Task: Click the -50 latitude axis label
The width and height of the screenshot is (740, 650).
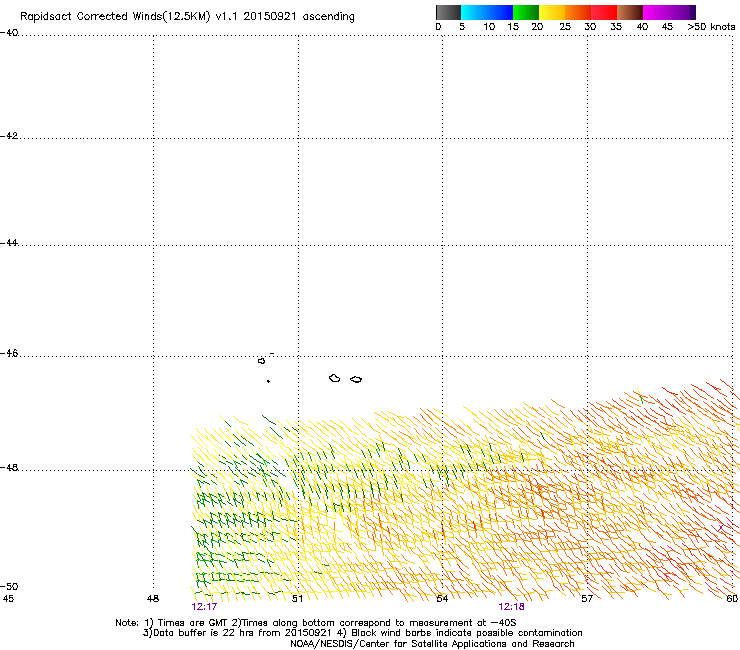Action: [x=9, y=586]
